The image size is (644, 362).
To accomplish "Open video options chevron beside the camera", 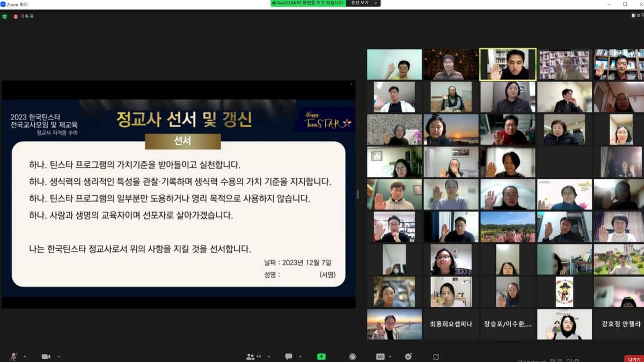I will click(x=58, y=357).
